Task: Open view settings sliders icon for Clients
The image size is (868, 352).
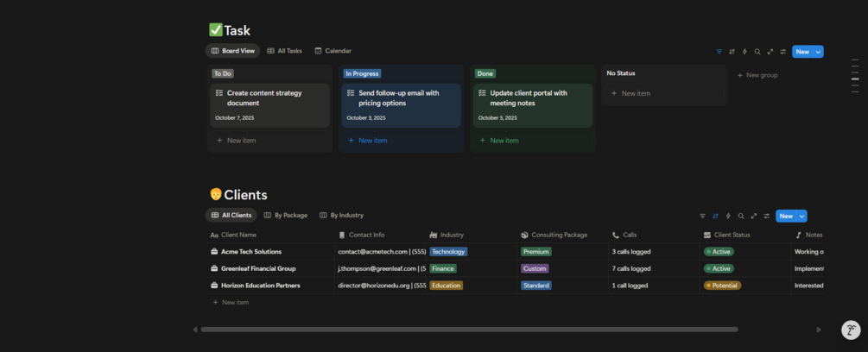Action: [x=766, y=216]
